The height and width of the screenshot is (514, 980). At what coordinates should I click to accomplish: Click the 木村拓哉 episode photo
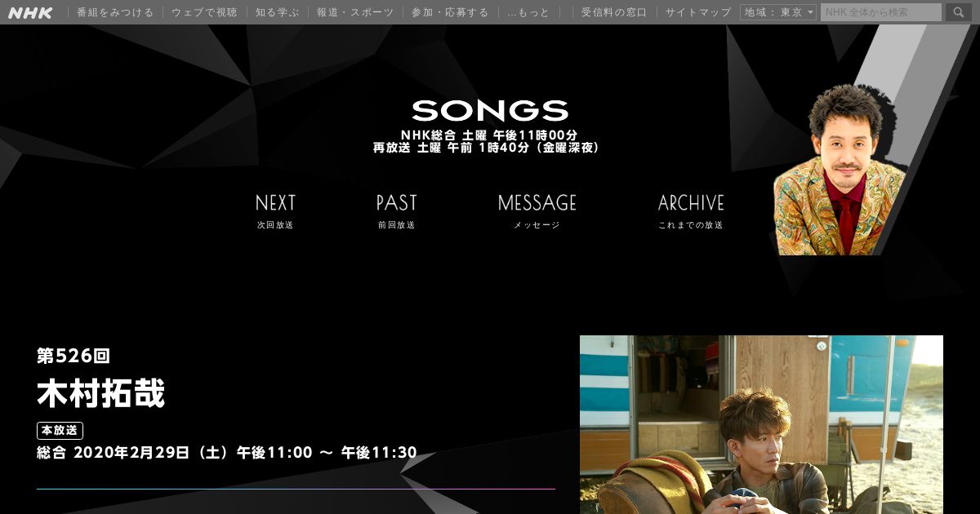point(761,424)
